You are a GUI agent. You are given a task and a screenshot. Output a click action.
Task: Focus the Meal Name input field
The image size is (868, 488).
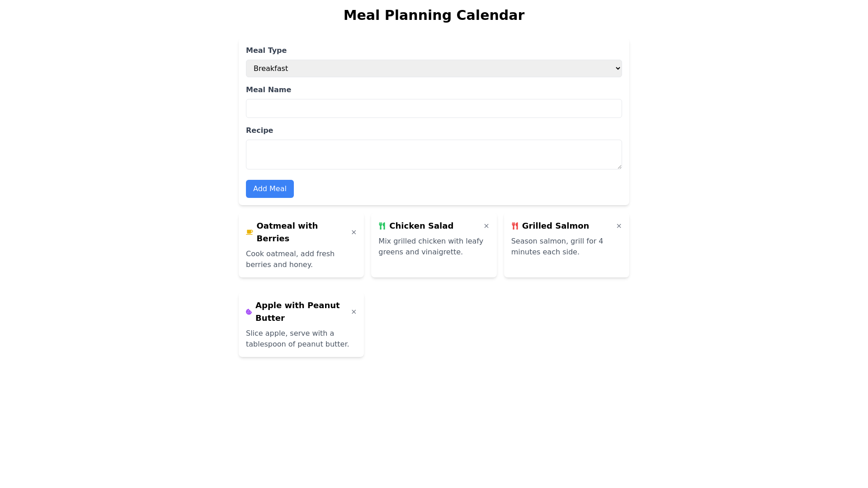(434, 108)
